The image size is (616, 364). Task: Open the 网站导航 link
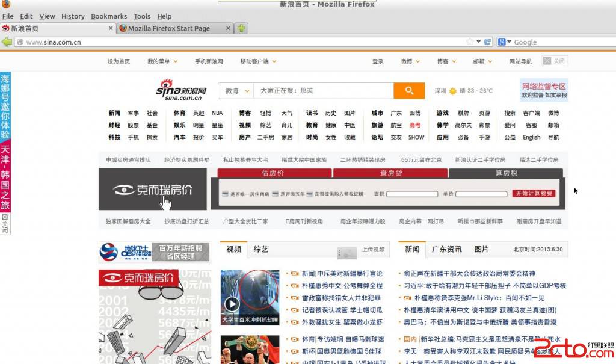[520, 61]
